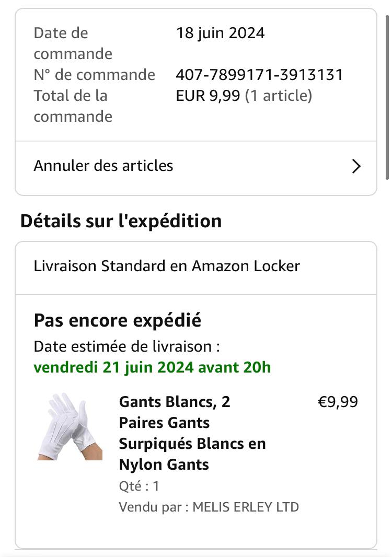Click the Total de la commande label
This screenshot has height=557, width=392.
(73, 106)
